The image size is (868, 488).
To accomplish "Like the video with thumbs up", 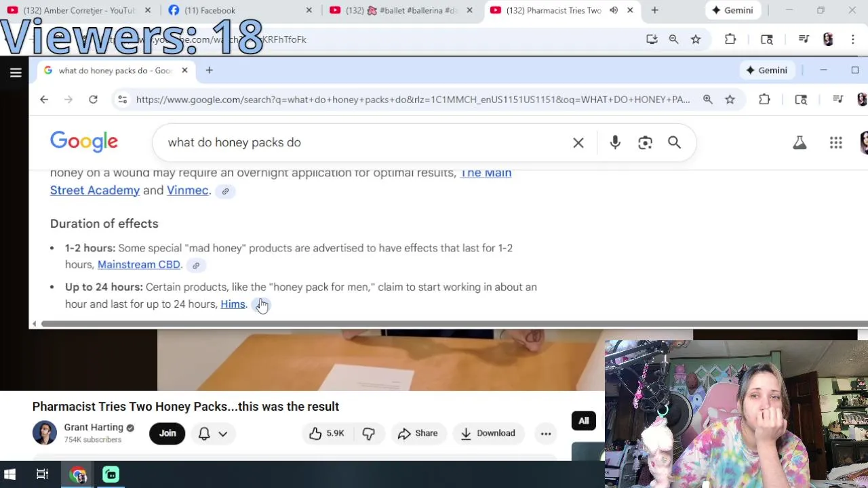I will click(327, 433).
